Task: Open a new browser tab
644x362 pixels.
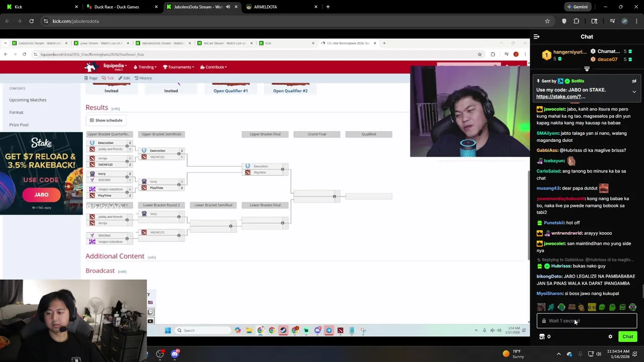Action: [328, 7]
